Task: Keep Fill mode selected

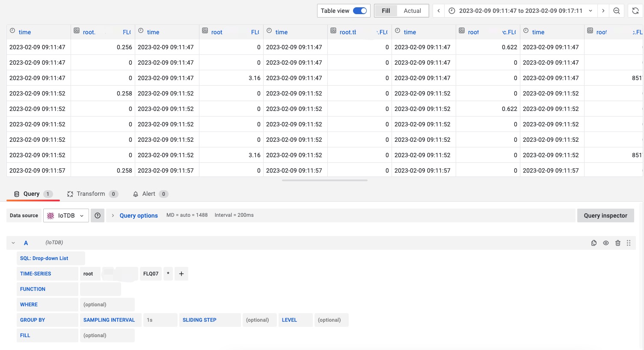Action: (x=386, y=11)
